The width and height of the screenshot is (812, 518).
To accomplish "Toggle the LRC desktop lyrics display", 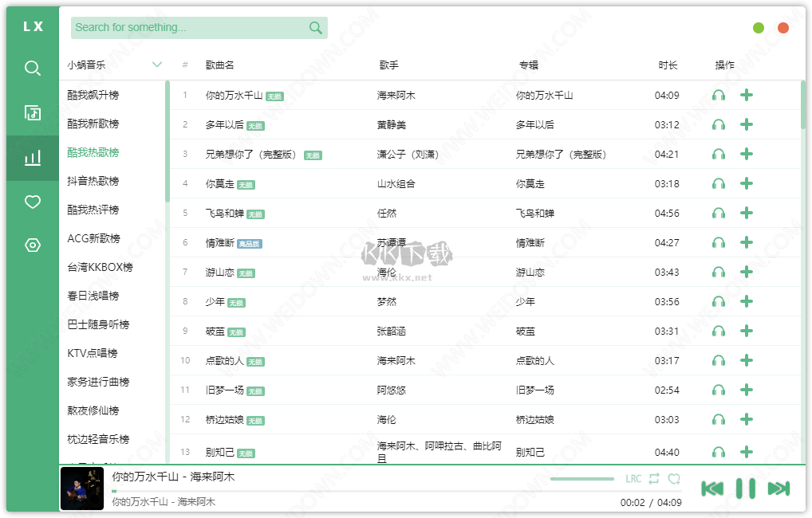I will point(633,478).
